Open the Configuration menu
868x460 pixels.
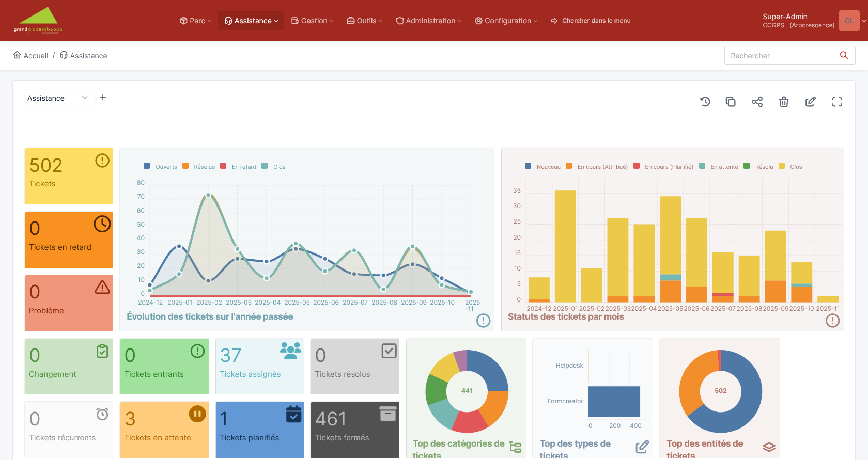pos(506,21)
